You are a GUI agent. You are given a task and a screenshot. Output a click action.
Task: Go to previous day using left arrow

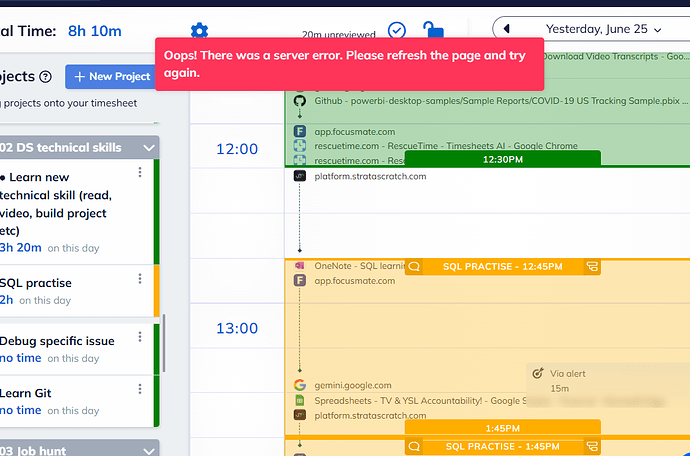[506, 29]
